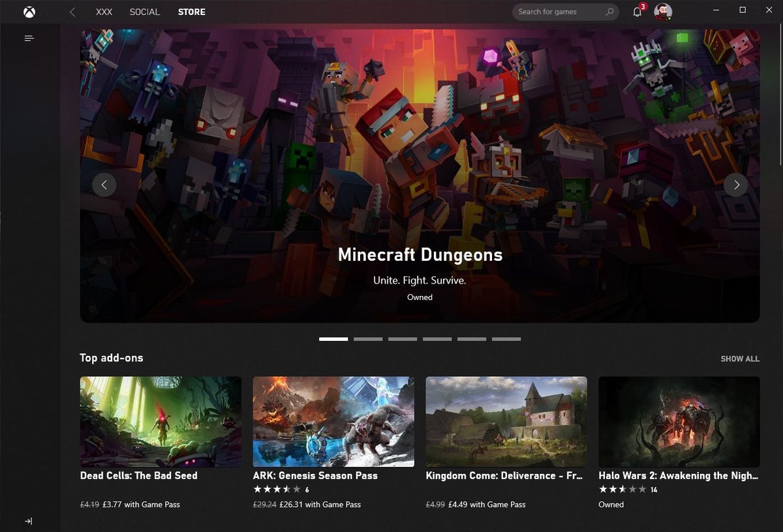Click the search for games field
Viewport: 783px width, 532px height.
(561, 12)
